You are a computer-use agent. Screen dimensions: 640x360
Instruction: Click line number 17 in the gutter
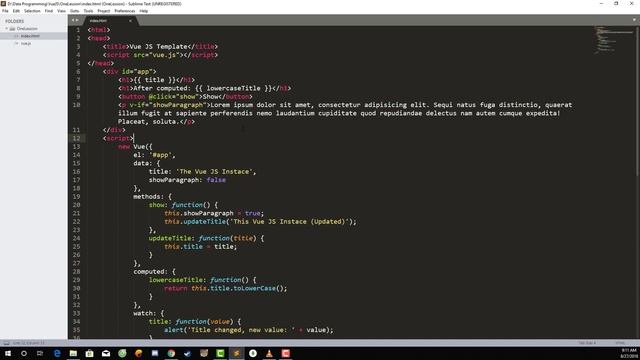tap(76, 180)
